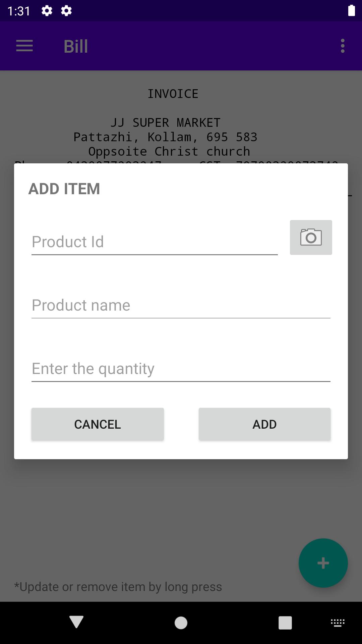Open recent apps square button
362x644 pixels.
tap(285, 623)
